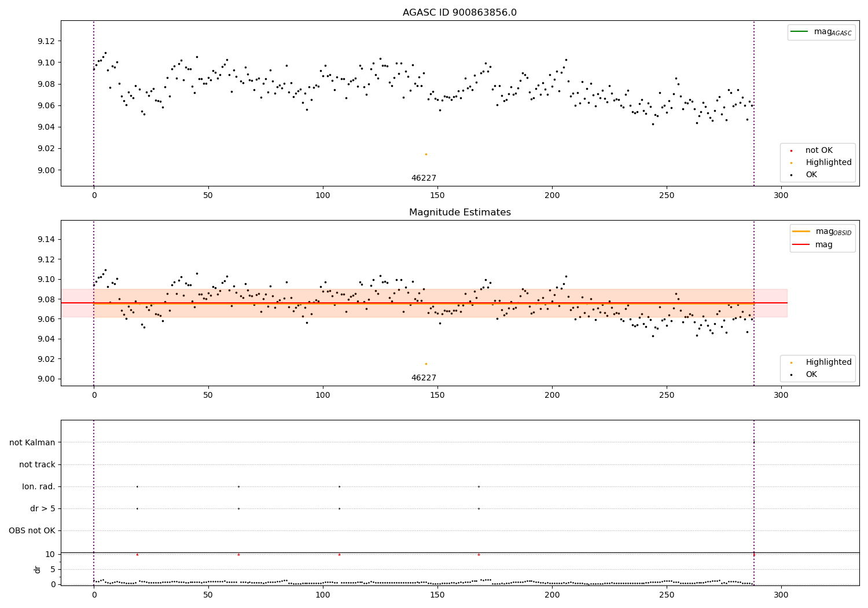The image size is (868, 608).
Task: Click the '46227' label in middle plot
Action: coord(424,378)
